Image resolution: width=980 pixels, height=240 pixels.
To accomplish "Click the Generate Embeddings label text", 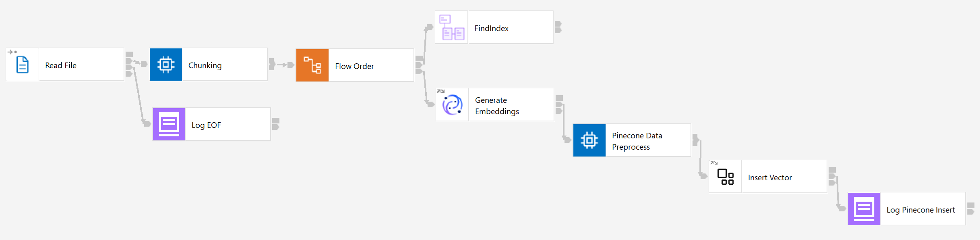I will [497, 106].
